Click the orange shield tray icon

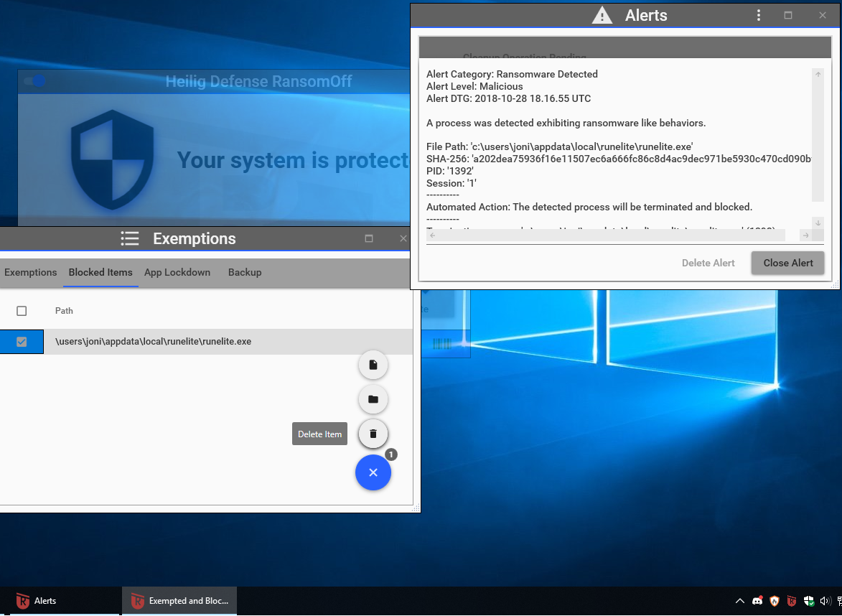pos(775,601)
